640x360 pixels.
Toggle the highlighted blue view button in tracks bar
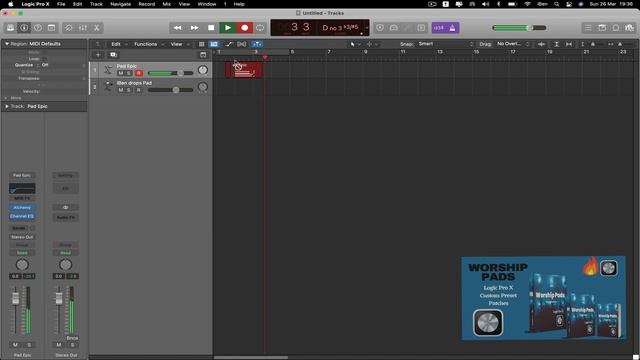click(214, 44)
